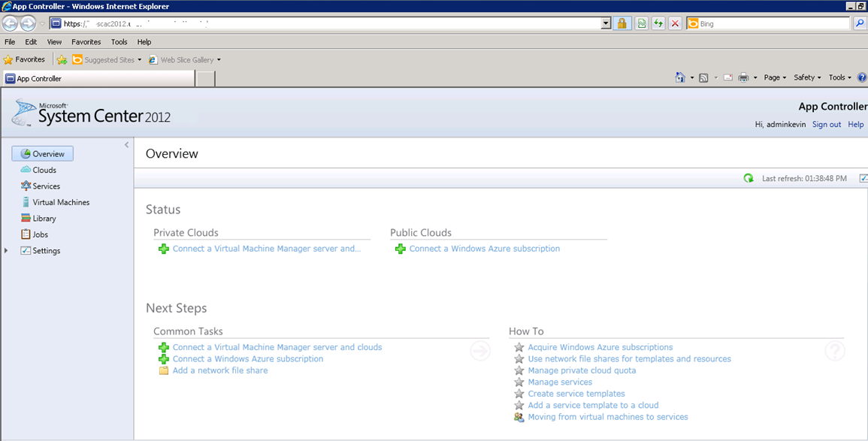Open the File menu
Viewport: 868px width, 441px height.
[10, 42]
